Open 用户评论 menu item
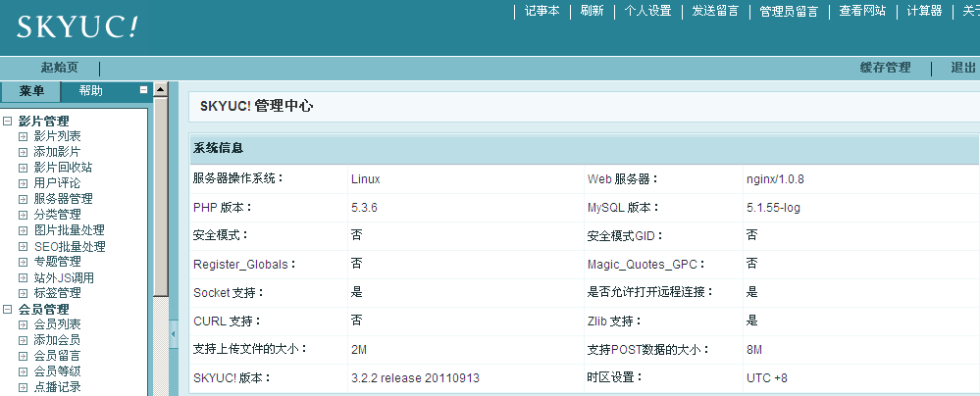Screen dimensions: 980x396 (57, 183)
